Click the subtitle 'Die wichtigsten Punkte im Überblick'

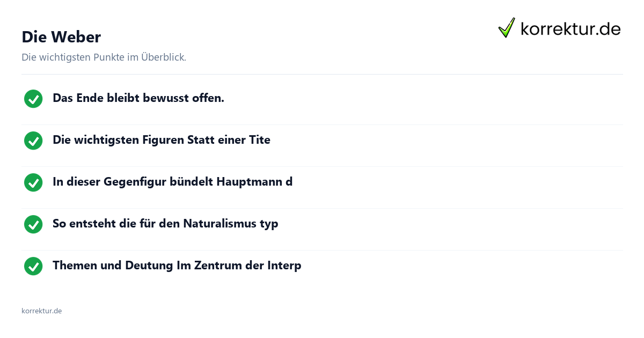(x=104, y=57)
